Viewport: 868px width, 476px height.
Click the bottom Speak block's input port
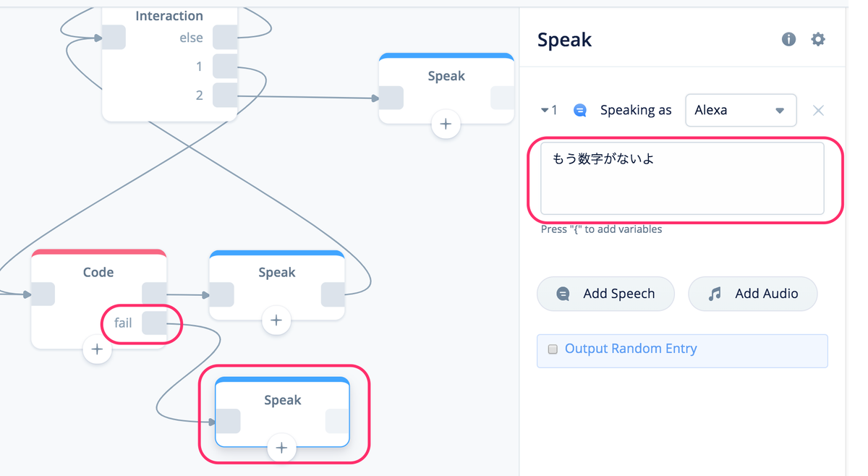click(228, 422)
